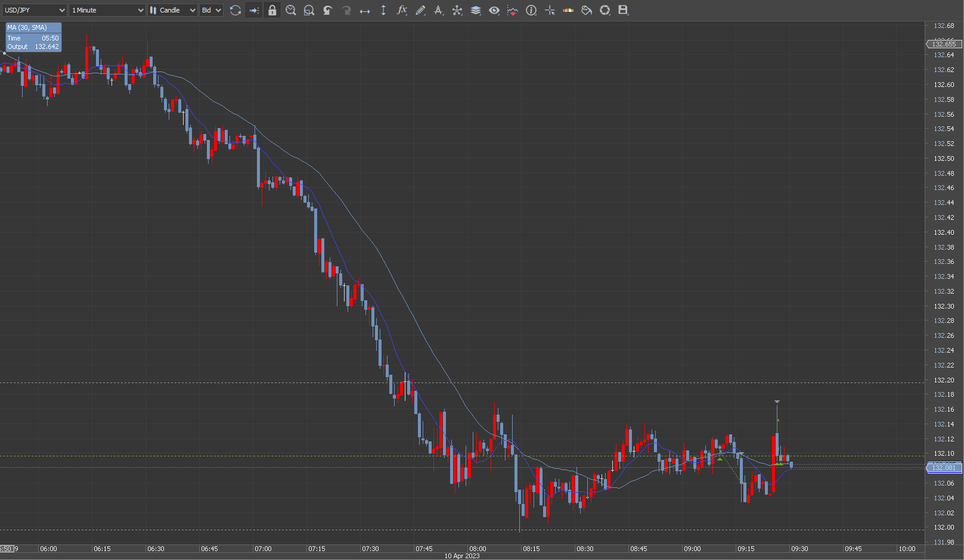Open the Candle chart type dropdown

[172, 10]
